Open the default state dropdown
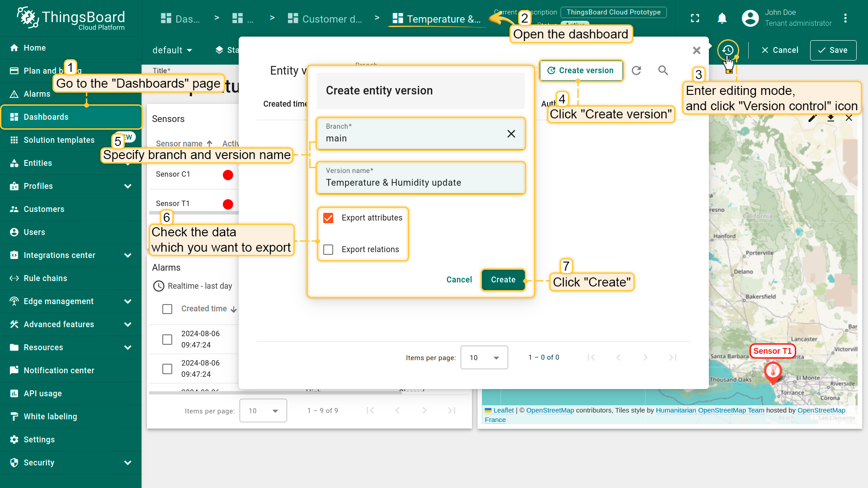The image size is (868, 488). coord(172,50)
